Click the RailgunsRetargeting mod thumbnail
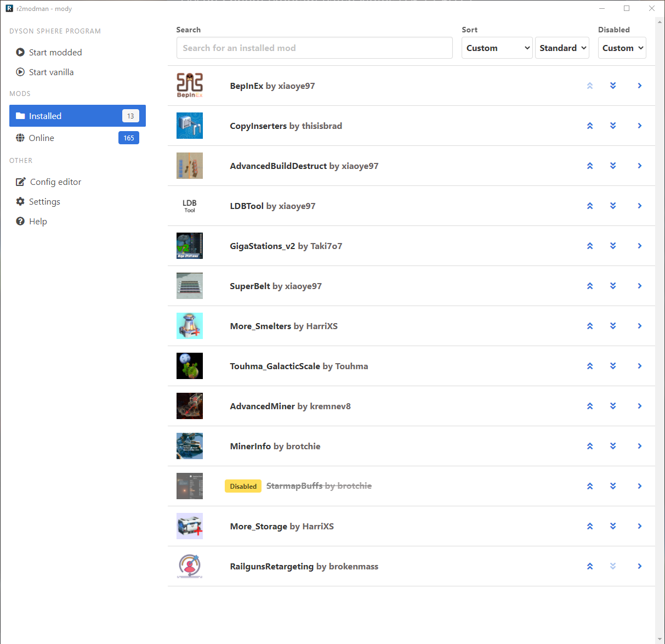Screen dimensions: 665x644 pyautogui.click(x=190, y=566)
